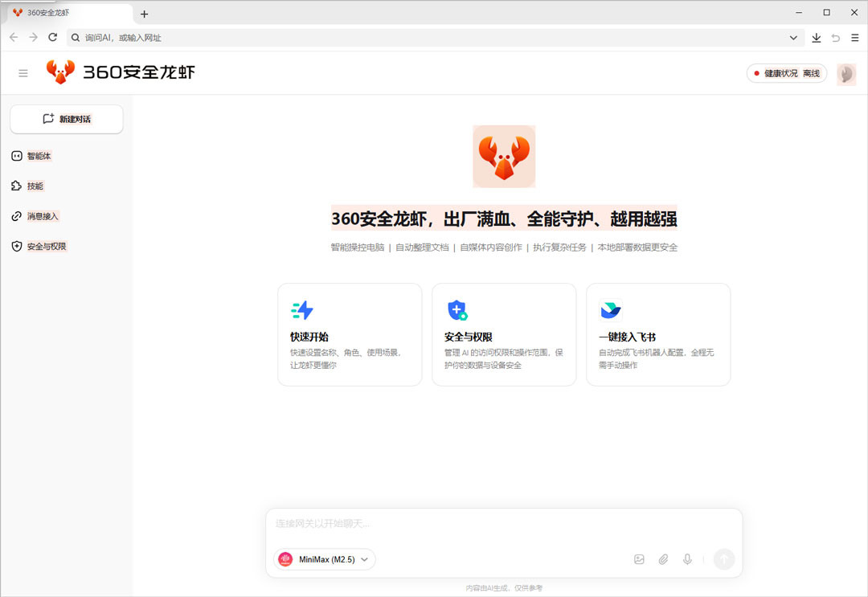Click the 新建对话 button
The image size is (868, 597).
pyautogui.click(x=66, y=119)
